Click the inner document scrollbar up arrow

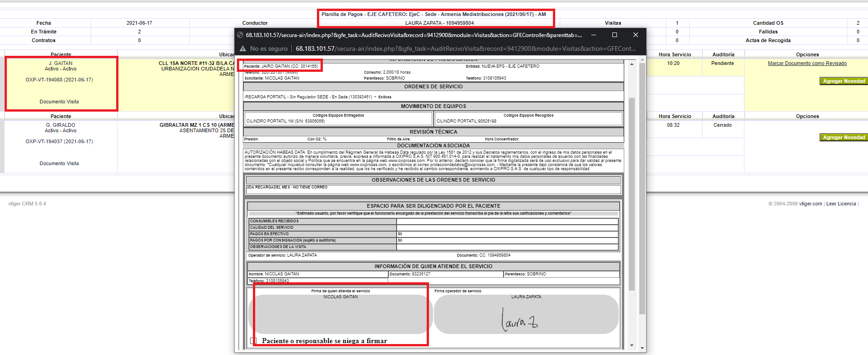tap(632, 64)
